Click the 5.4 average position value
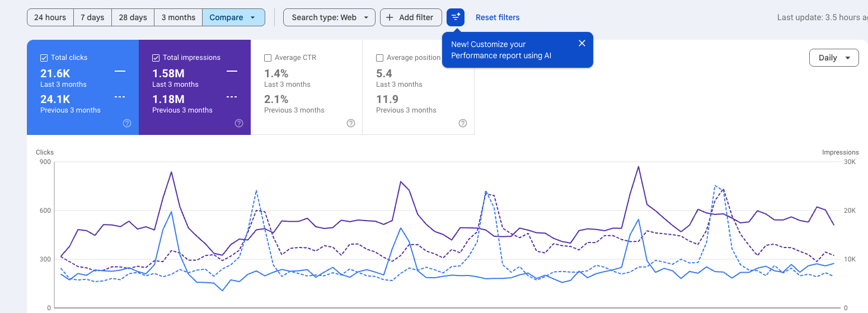The width and height of the screenshot is (868, 313). 384,73
